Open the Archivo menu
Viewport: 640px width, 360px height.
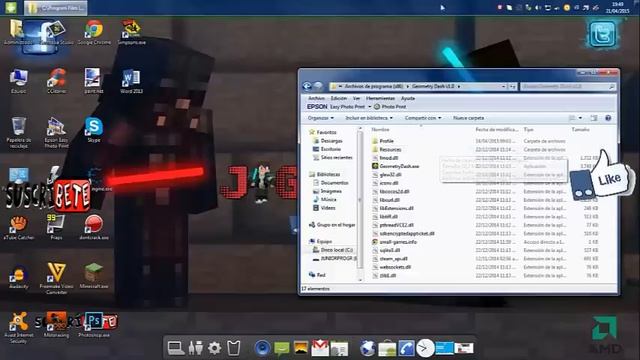(316, 98)
